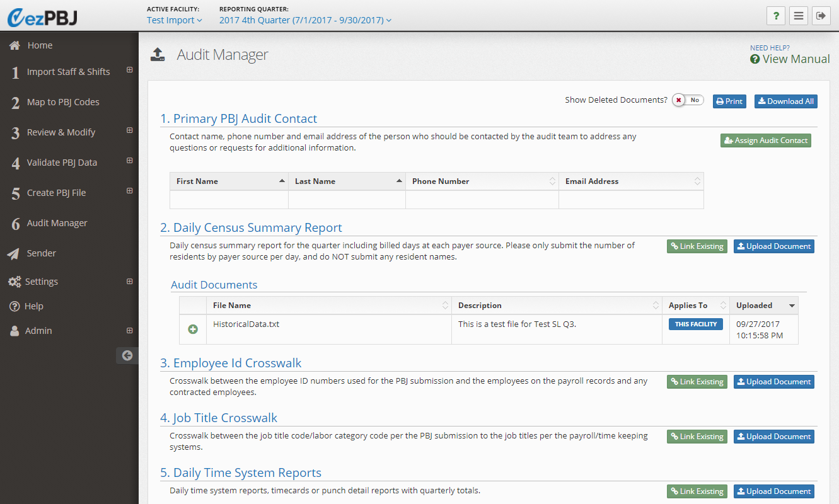This screenshot has height=504, width=839.
Task: Sort contacts by First Name column
Action: click(229, 181)
